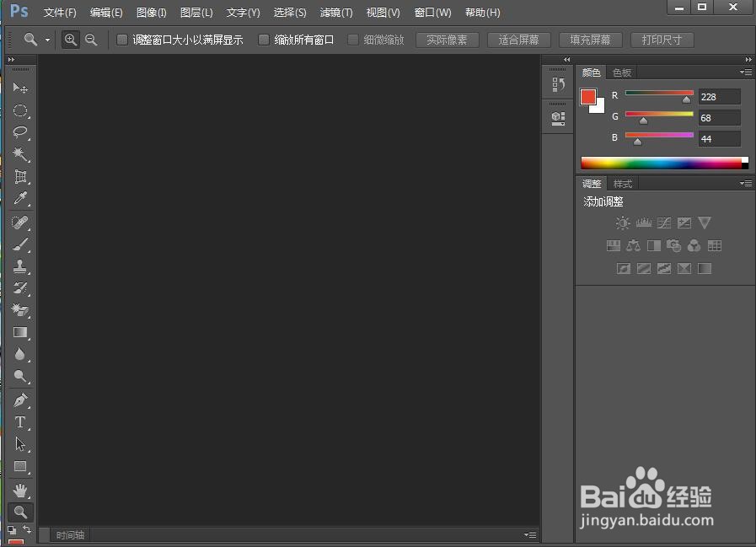The image size is (756, 547).
Task: Select the Horizontal Type tool
Action: (20, 422)
